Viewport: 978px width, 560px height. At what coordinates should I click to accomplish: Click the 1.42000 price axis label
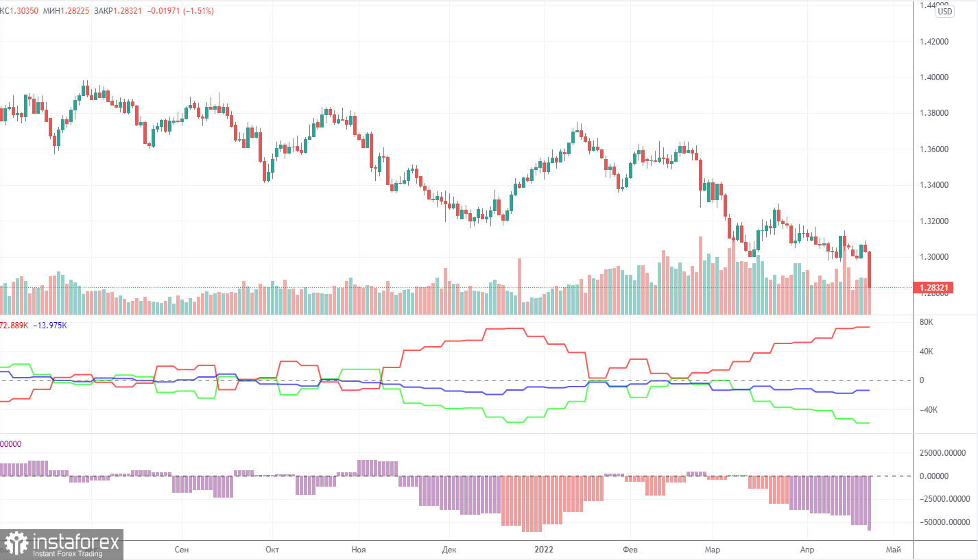pyautogui.click(x=935, y=42)
